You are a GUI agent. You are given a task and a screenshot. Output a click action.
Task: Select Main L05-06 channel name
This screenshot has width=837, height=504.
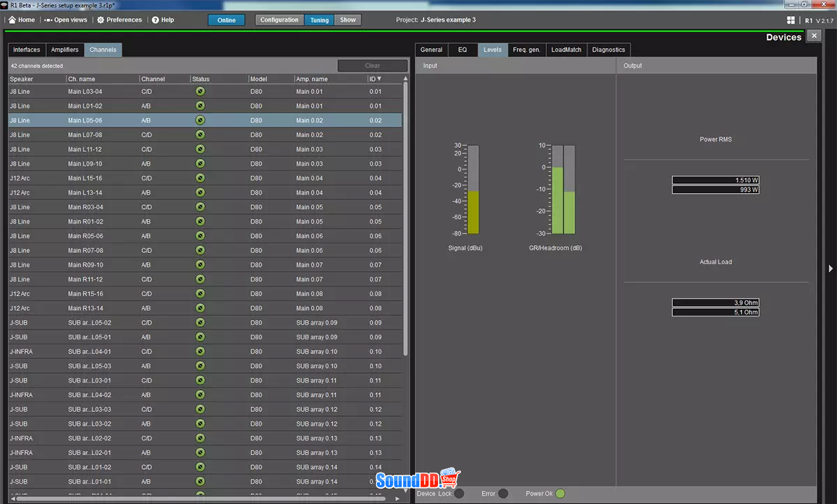click(85, 121)
